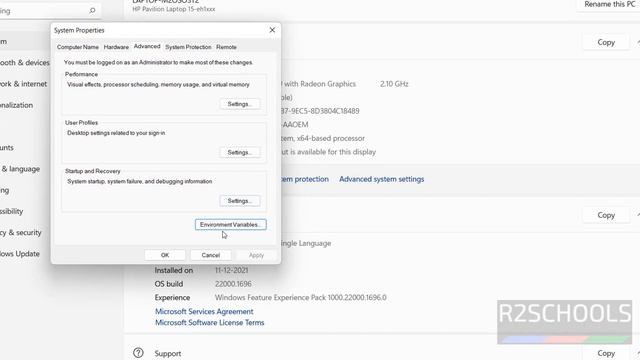This screenshot has width=640, height=360.
Task: Open Bluetooth & devices in sidebar
Action: [25, 62]
